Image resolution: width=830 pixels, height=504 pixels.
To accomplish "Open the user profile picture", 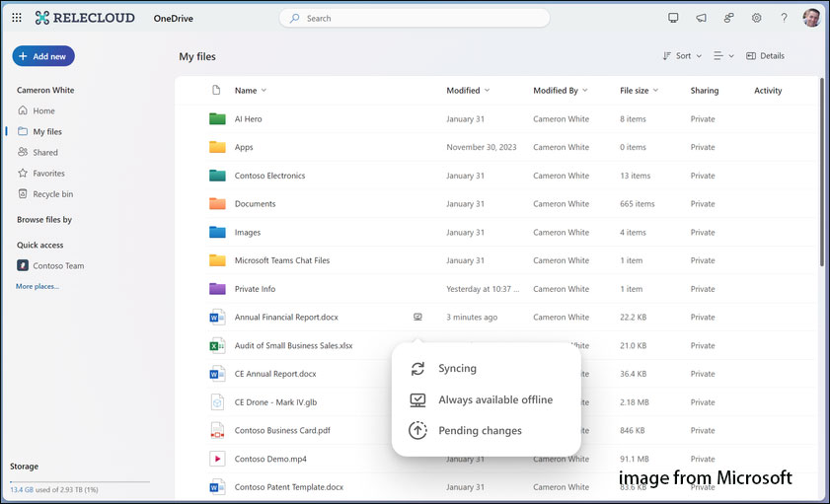I will tap(811, 18).
